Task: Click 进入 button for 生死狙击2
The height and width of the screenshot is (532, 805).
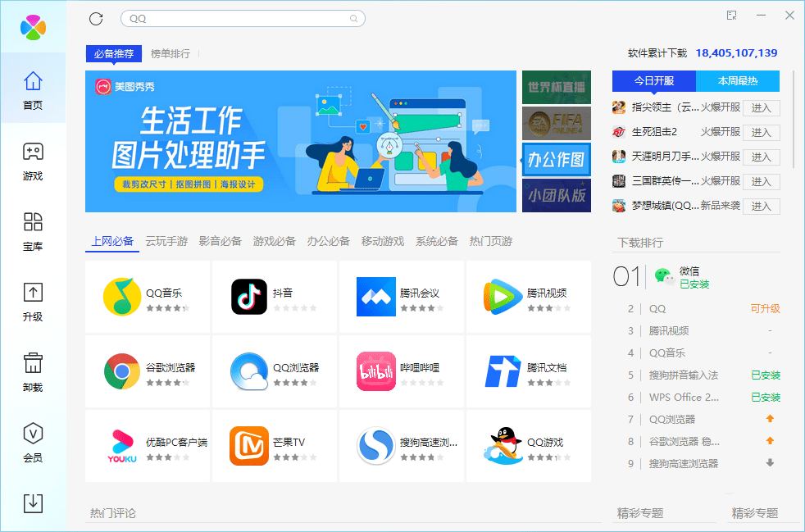Action: (761, 132)
